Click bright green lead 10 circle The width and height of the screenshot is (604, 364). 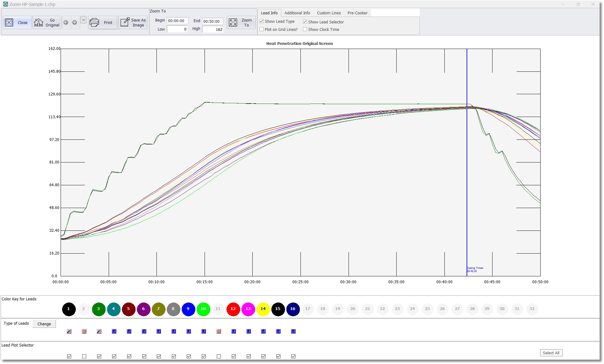(203, 309)
